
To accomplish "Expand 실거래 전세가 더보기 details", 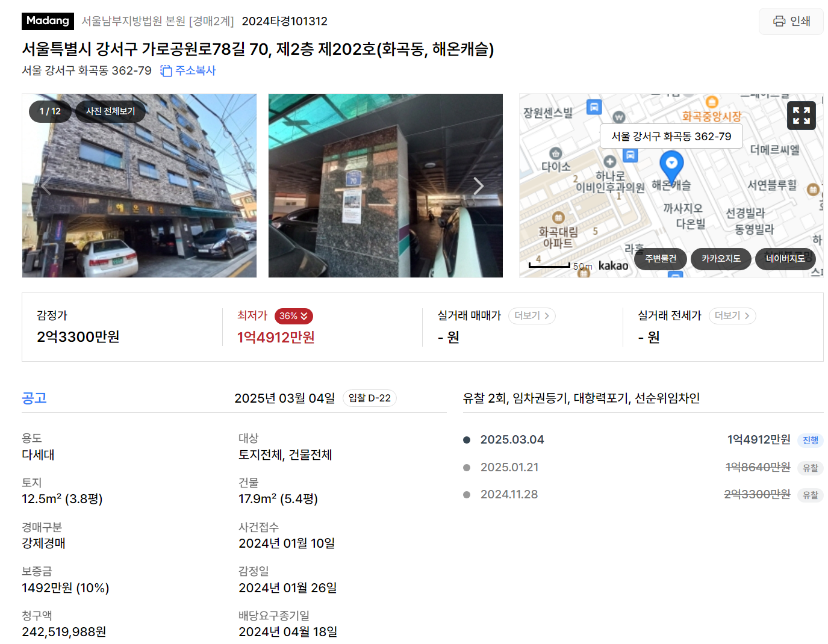I will coord(732,315).
